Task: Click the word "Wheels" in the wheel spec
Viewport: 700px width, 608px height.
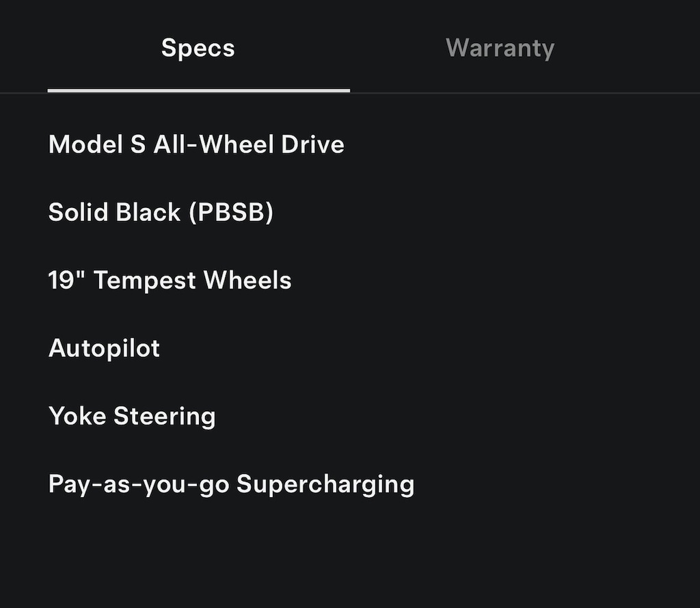Action: click(x=247, y=280)
